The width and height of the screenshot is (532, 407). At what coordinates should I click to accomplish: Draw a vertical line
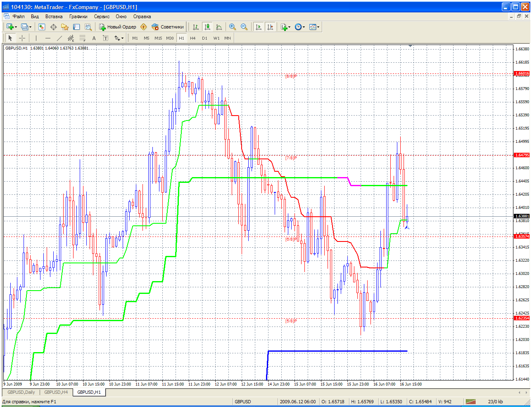click(x=36, y=38)
